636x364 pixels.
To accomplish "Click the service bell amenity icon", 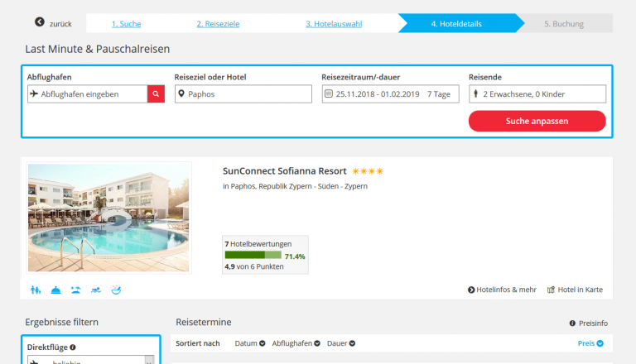I will [x=55, y=290].
